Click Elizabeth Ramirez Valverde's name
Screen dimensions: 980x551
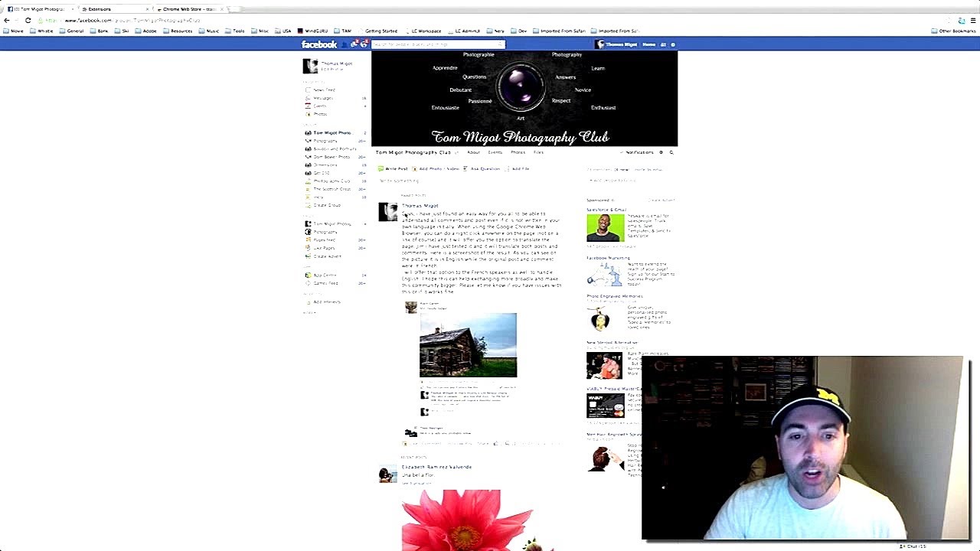(436, 467)
